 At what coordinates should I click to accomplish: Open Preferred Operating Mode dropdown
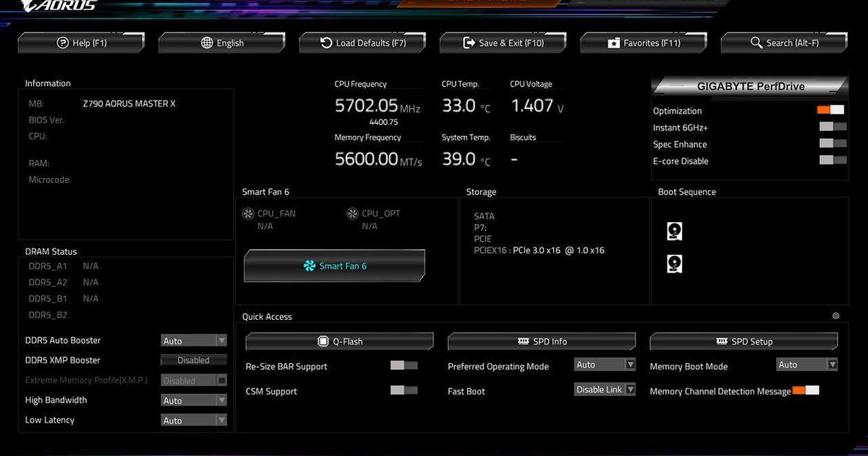tap(605, 365)
